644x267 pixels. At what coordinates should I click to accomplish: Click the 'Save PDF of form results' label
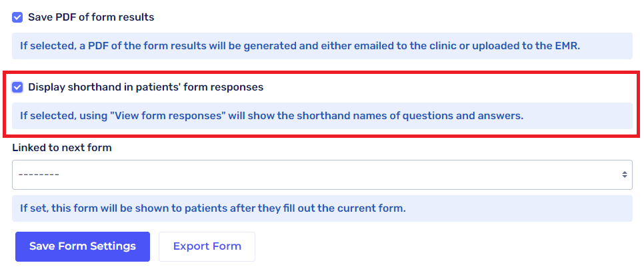click(91, 17)
